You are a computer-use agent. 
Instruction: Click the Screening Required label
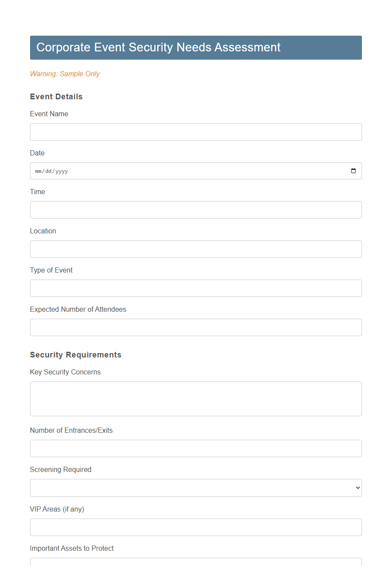click(61, 469)
